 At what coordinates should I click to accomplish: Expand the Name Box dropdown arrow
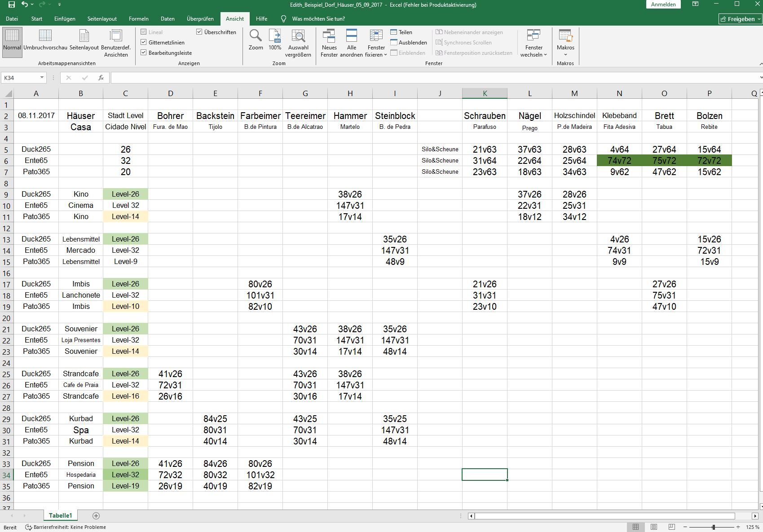click(42, 78)
